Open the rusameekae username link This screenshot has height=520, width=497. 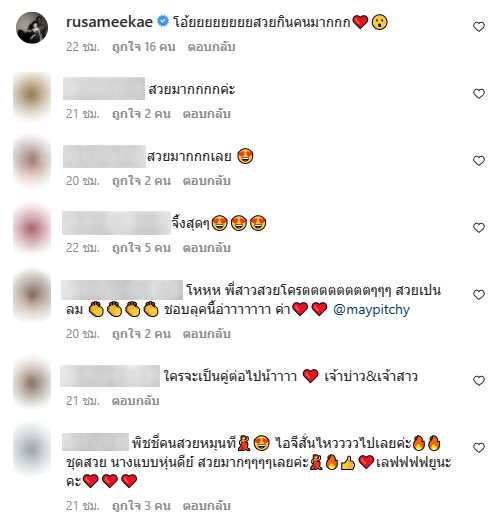(109, 22)
